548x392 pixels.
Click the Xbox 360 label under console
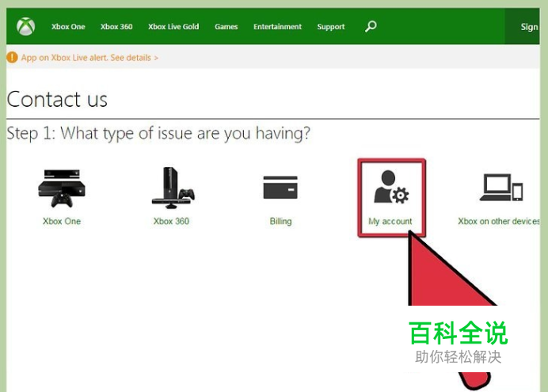click(171, 221)
